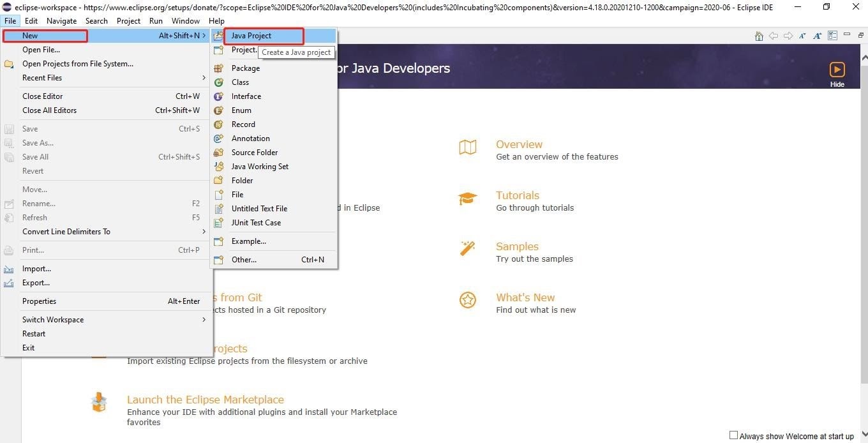Image resolution: width=868 pixels, height=443 pixels.
Task: Choose Import... from the File menu
Action: coord(36,269)
